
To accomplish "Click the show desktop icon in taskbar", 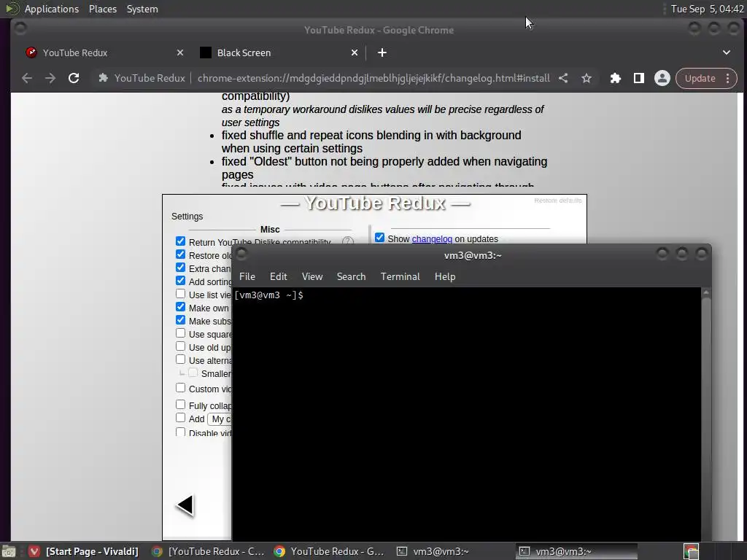I will point(9,551).
